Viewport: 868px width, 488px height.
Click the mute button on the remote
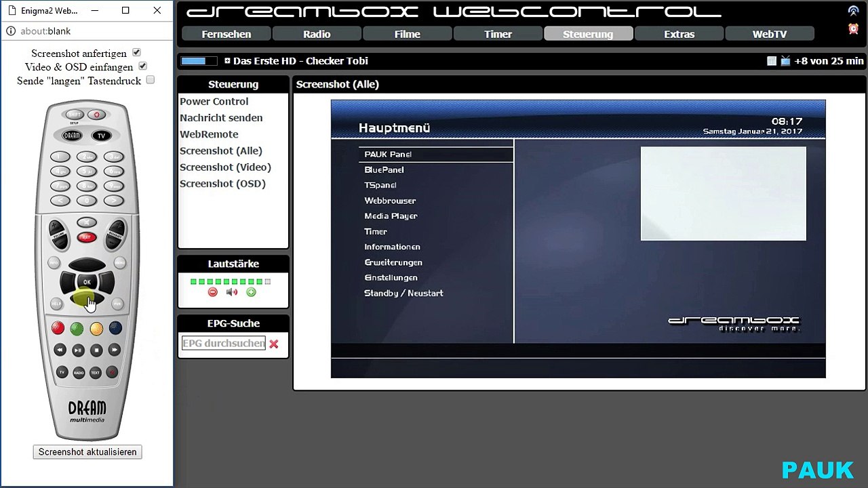(86, 222)
